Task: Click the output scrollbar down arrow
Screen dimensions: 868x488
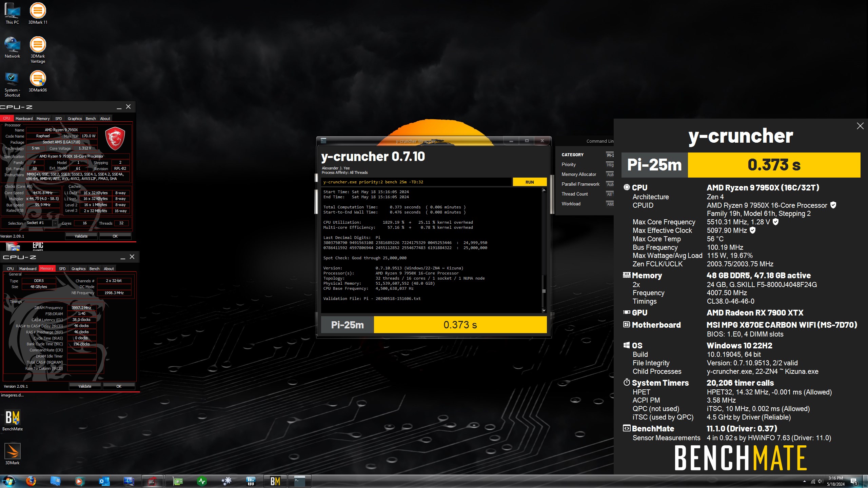Action: tap(544, 310)
